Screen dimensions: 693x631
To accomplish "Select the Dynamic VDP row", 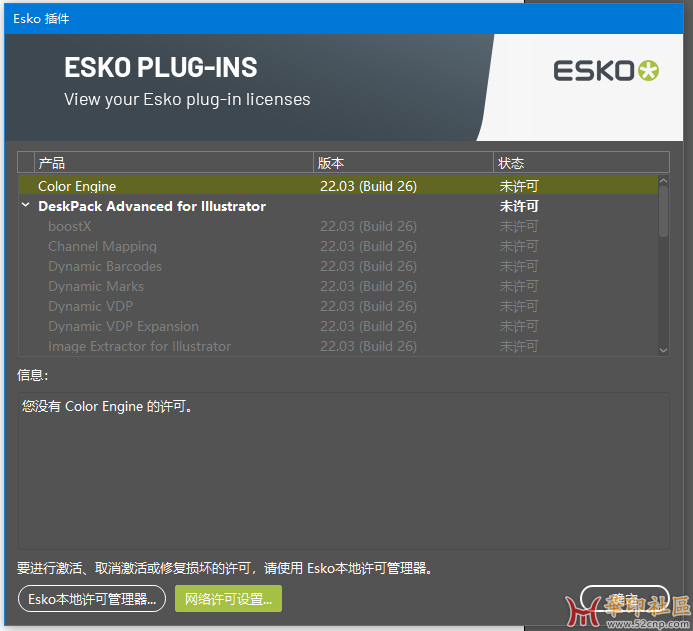I will tap(338, 306).
